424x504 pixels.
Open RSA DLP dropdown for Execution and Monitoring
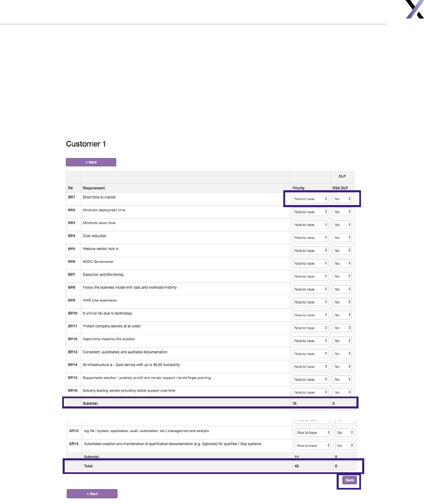point(342,276)
